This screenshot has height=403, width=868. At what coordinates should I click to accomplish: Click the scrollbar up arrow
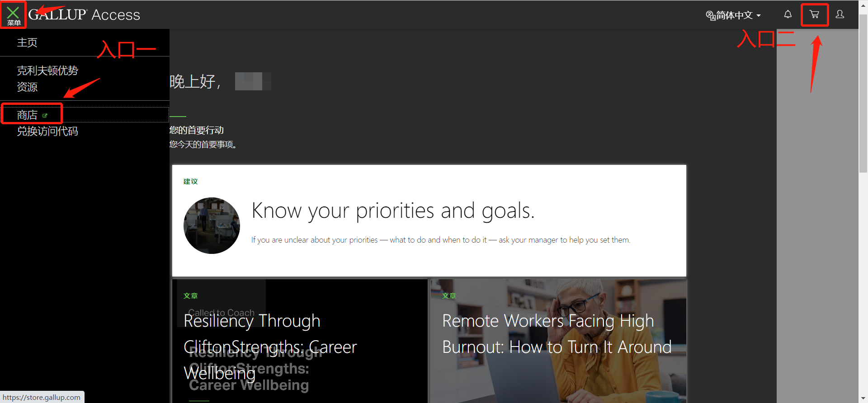[x=863, y=4]
